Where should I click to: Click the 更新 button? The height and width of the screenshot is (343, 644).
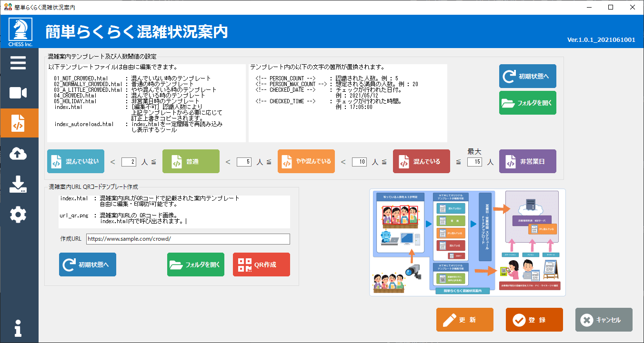[x=465, y=320]
